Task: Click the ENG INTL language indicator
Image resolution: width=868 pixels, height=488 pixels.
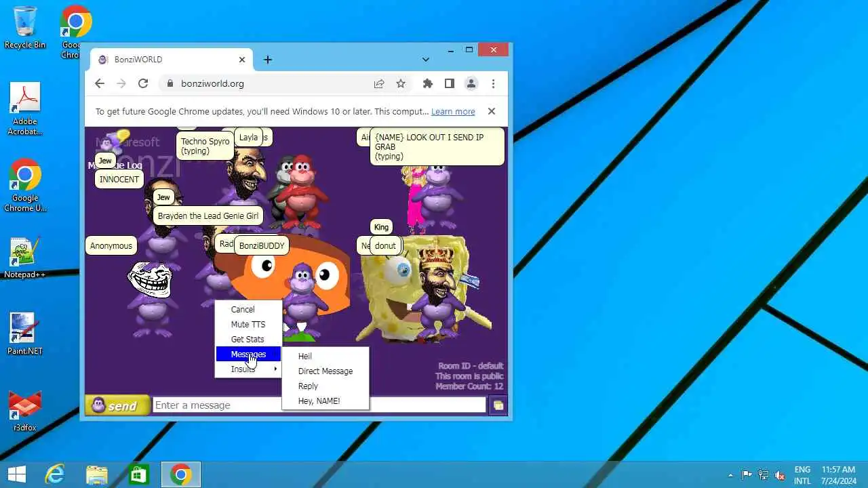Action: click(x=802, y=475)
